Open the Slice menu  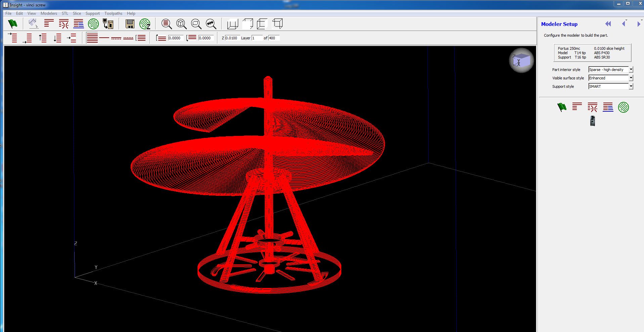(x=77, y=13)
